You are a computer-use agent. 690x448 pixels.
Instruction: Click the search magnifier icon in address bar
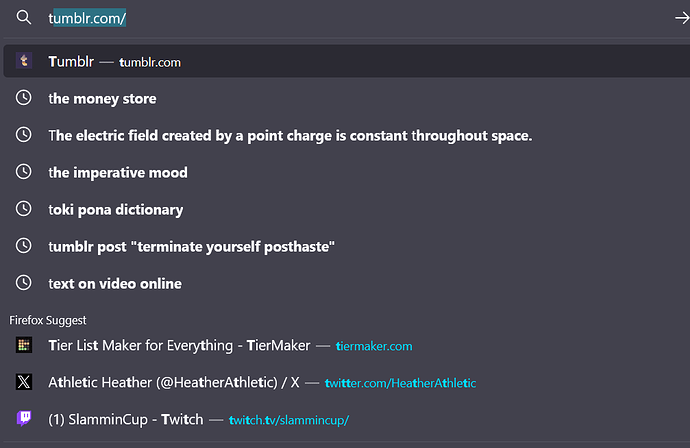24,18
